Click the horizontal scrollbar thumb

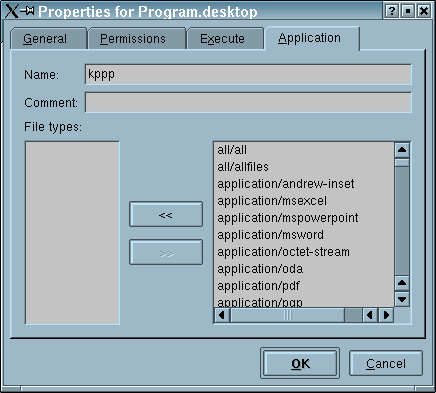click(x=287, y=315)
